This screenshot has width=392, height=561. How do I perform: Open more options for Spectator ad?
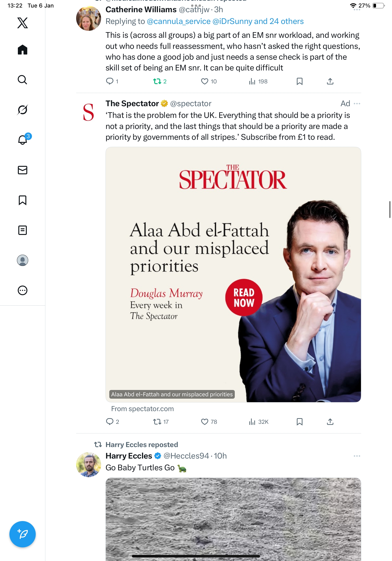[357, 104]
